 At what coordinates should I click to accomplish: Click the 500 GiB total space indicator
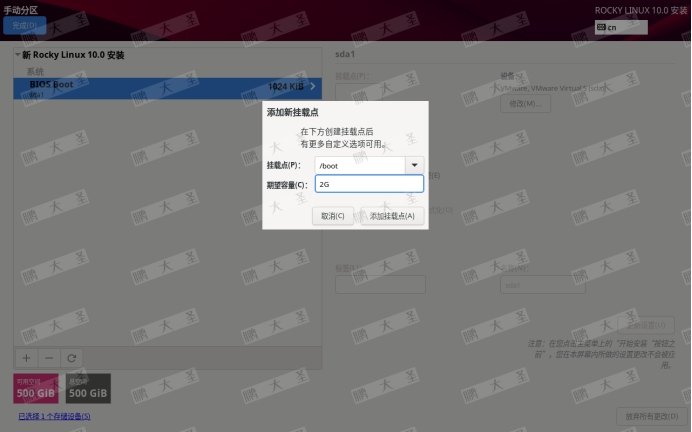coord(88,389)
